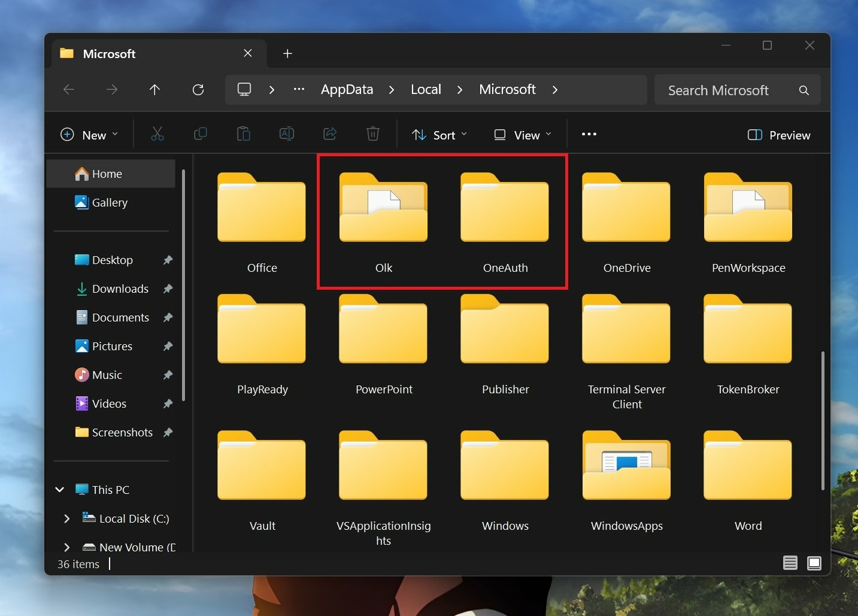The image size is (858, 616).
Task: Open a new tab with the plus button
Action: [x=288, y=53]
